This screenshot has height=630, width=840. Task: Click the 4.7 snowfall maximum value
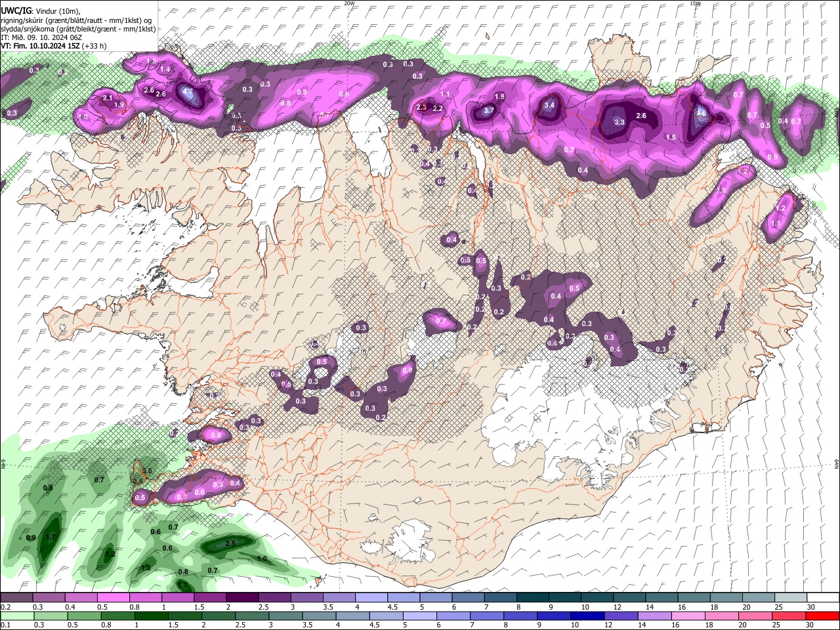(x=188, y=93)
